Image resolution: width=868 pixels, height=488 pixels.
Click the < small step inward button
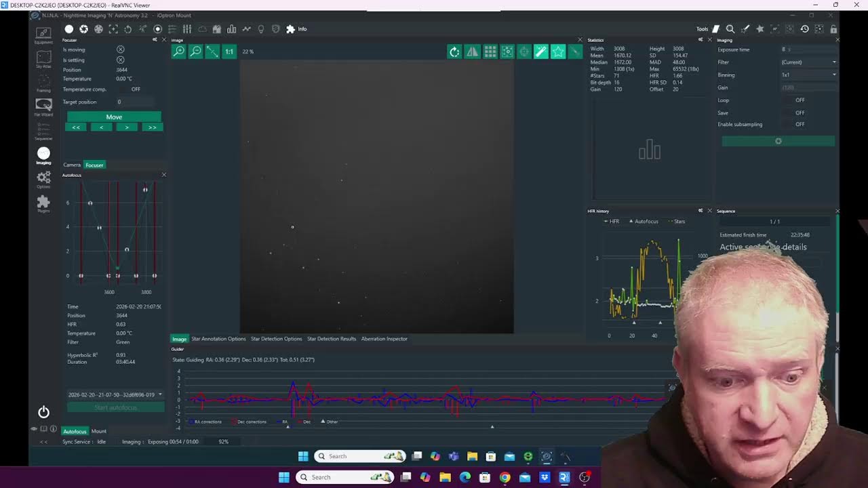click(x=101, y=127)
